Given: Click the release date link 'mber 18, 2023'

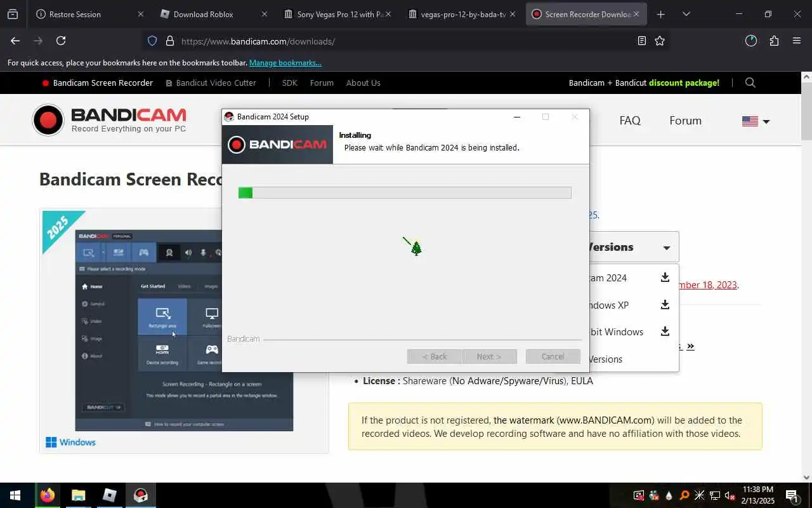Looking at the screenshot, I should [708, 284].
